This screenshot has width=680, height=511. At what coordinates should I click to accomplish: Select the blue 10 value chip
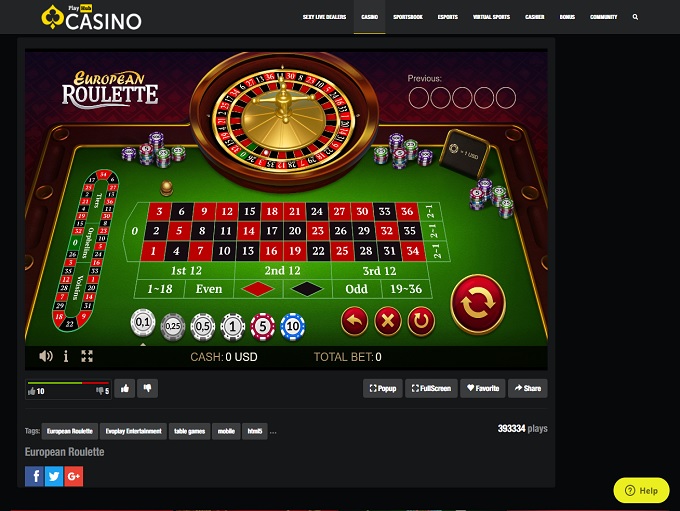pos(293,326)
